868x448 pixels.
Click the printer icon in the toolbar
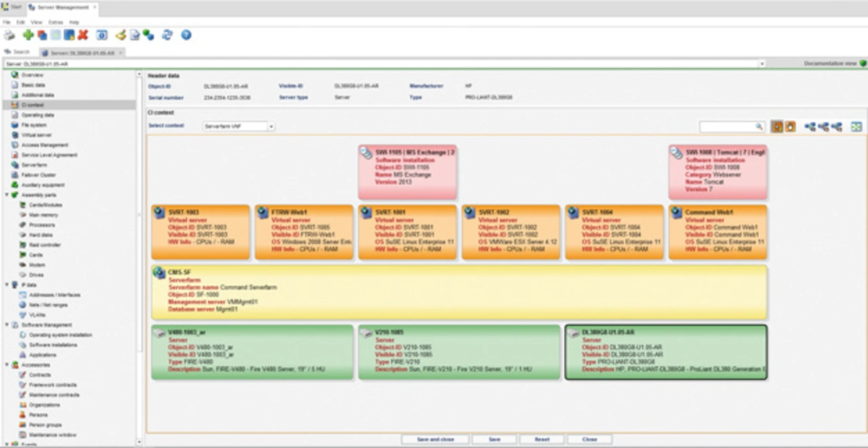(x=9, y=35)
